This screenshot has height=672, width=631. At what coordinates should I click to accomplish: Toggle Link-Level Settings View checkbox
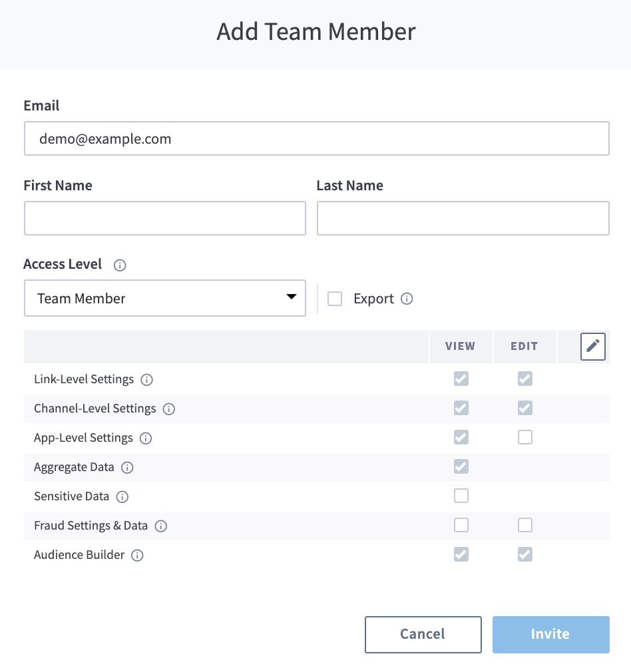pyautogui.click(x=461, y=379)
